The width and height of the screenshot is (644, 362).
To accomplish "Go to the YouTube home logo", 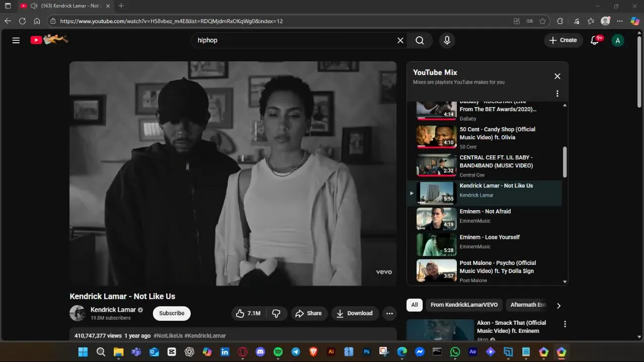I will click(49, 40).
